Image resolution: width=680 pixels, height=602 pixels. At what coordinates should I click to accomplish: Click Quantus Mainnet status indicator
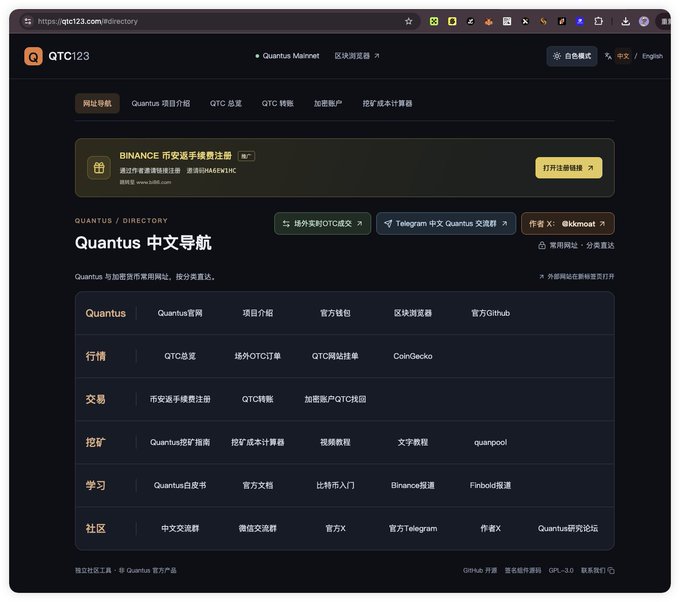pos(287,56)
